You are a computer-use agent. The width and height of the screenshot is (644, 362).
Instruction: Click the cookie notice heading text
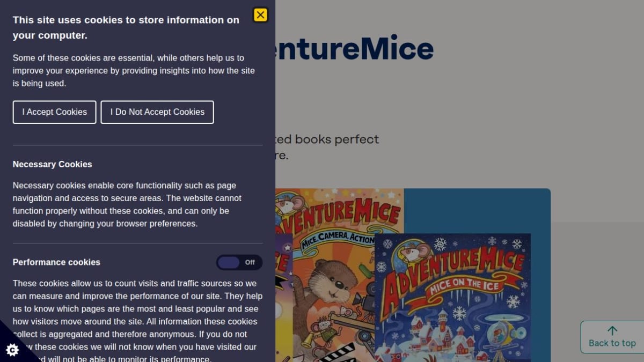(x=126, y=27)
